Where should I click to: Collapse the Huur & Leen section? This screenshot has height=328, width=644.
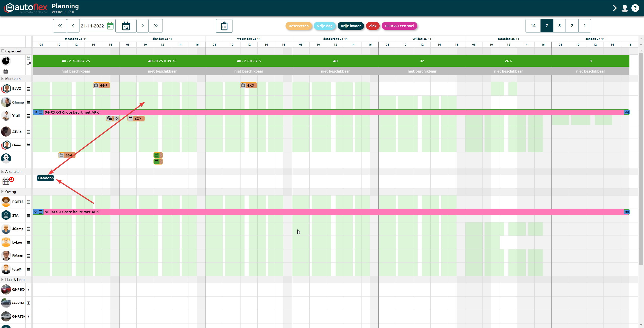coord(3,279)
